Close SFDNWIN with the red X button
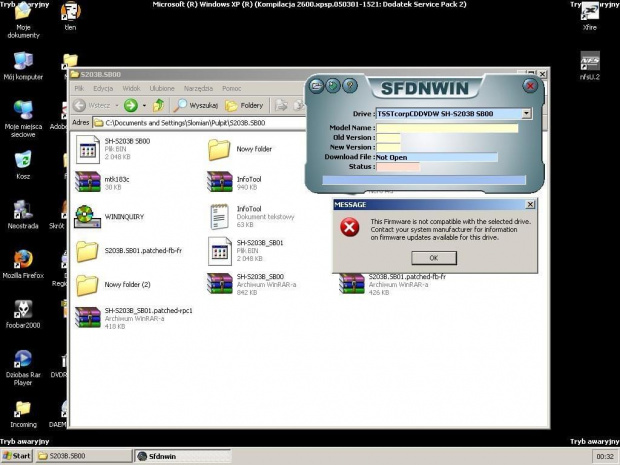Image resolution: width=620 pixels, height=465 pixels. coord(530,86)
